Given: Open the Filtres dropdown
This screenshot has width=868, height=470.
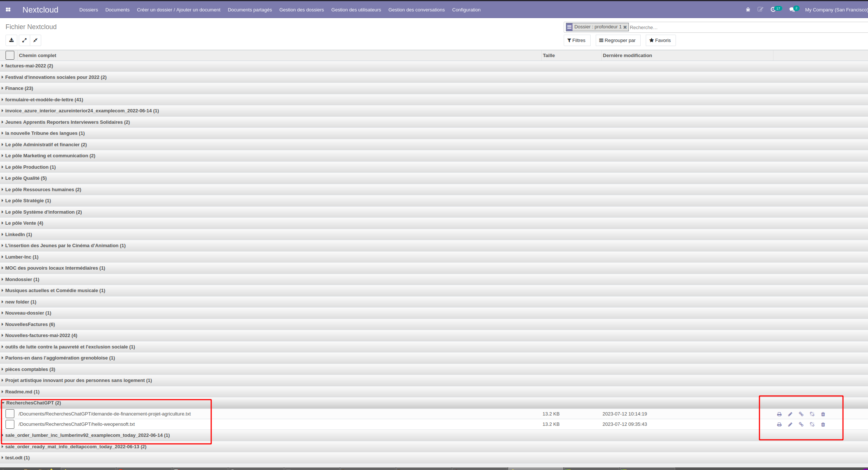Looking at the screenshot, I should click(x=577, y=40).
